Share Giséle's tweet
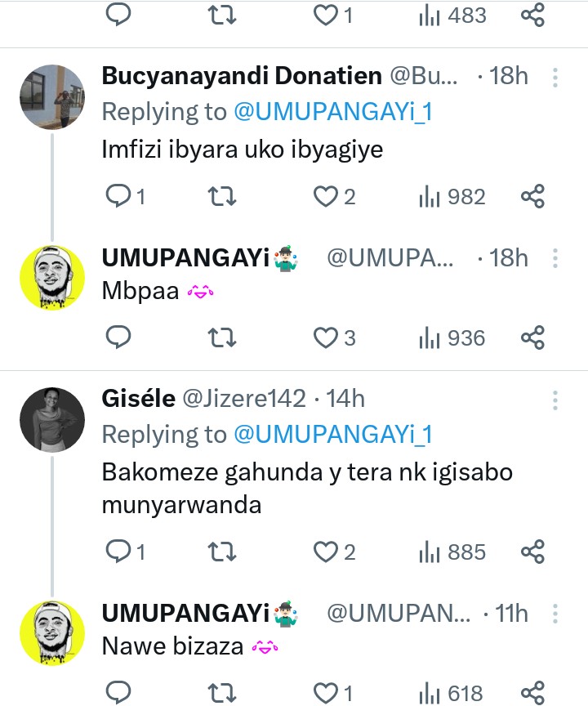Screen dimensions: 588x706 532,552
